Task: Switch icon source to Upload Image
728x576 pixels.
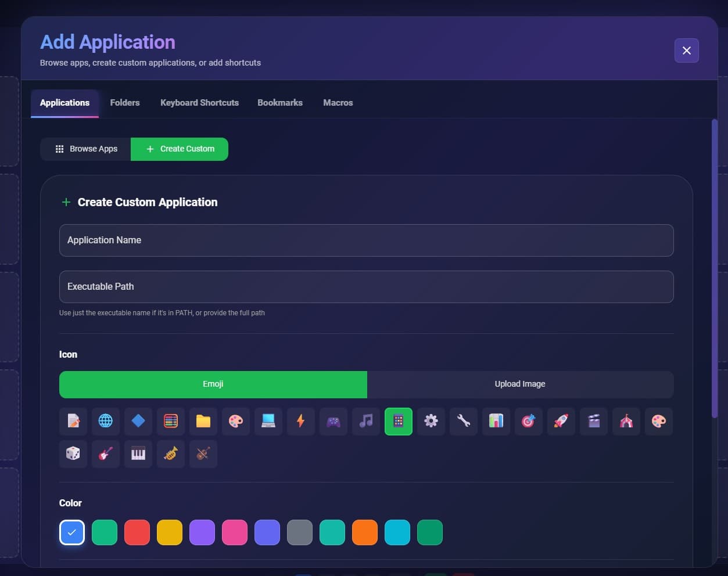Action: pyautogui.click(x=520, y=384)
